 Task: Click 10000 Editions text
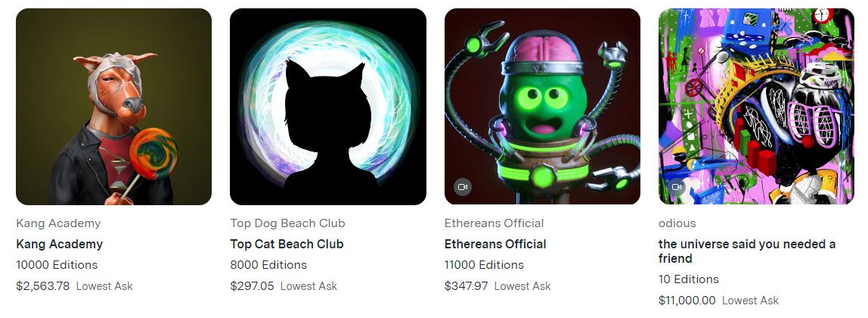pyautogui.click(x=57, y=265)
